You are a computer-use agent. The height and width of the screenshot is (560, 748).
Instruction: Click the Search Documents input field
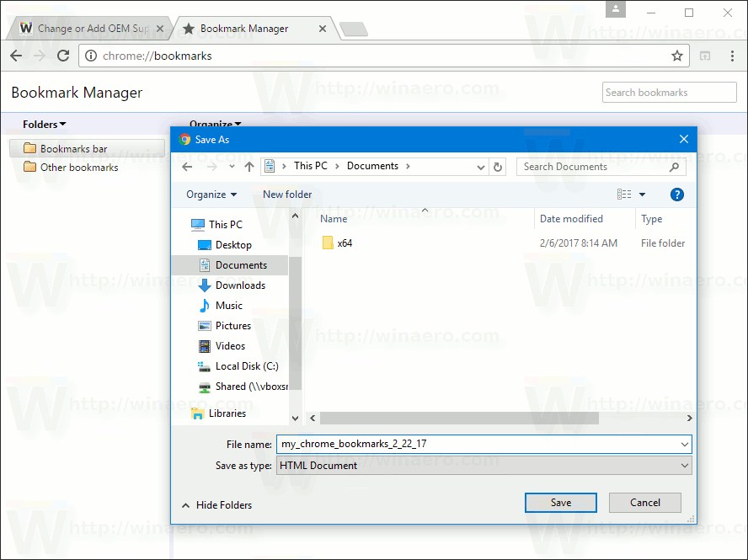click(590, 167)
